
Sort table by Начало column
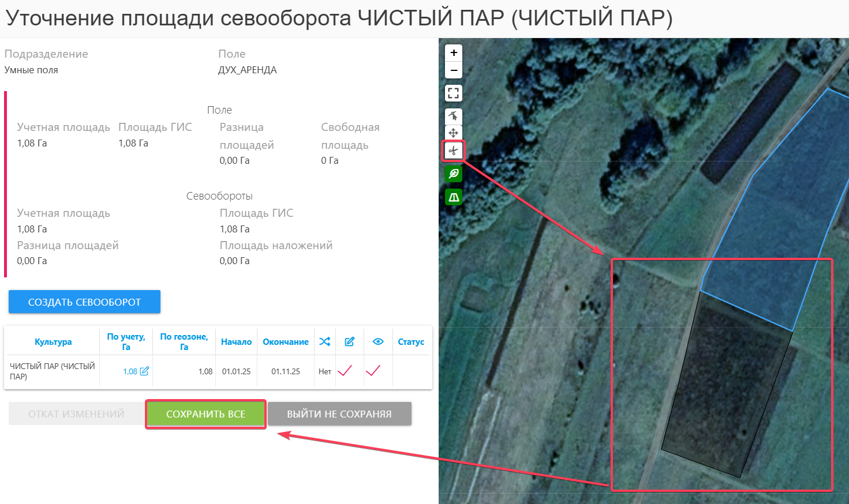[236, 342]
